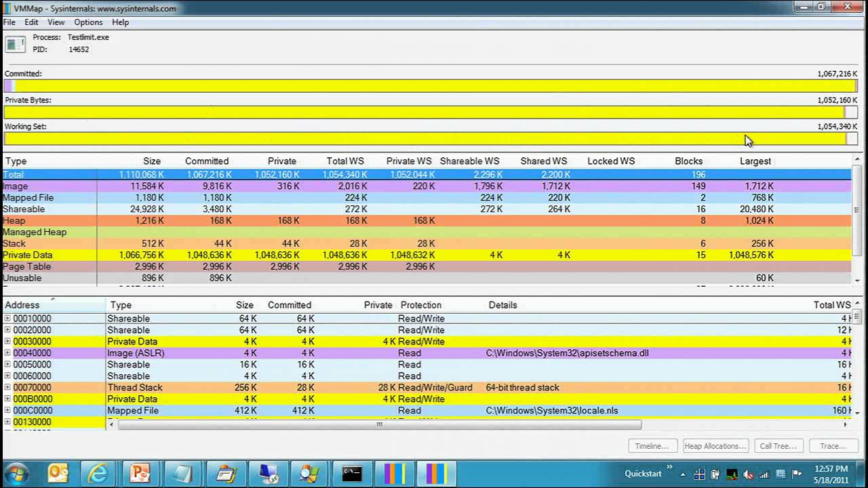Select the Heap summary row
The width and height of the screenshot is (868, 488).
(426, 221)
